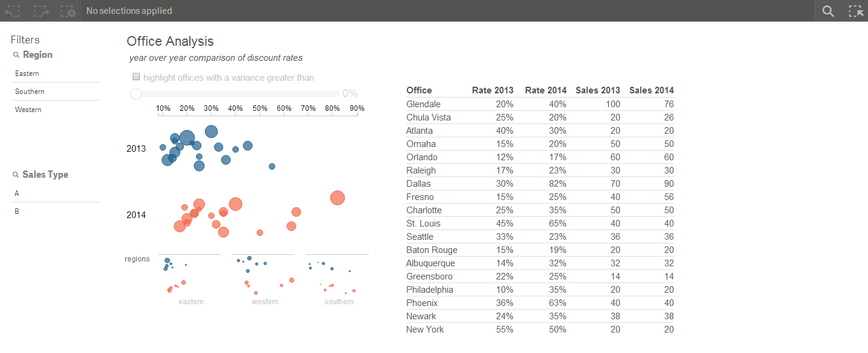This screenshot has width=868, height=353.
Task: Sort the table by Rate 2014 column
Action: pyautogui.click(x=546, y=90)
